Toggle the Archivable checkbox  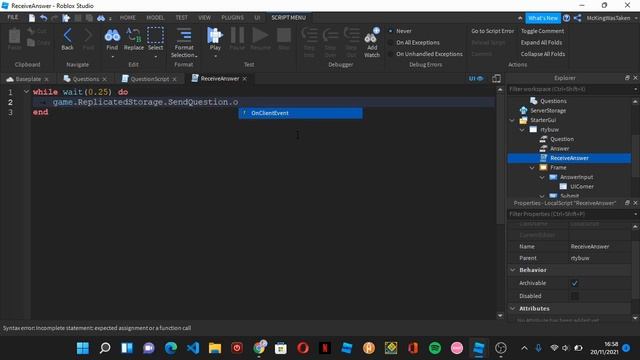click(x=575, y=283)
